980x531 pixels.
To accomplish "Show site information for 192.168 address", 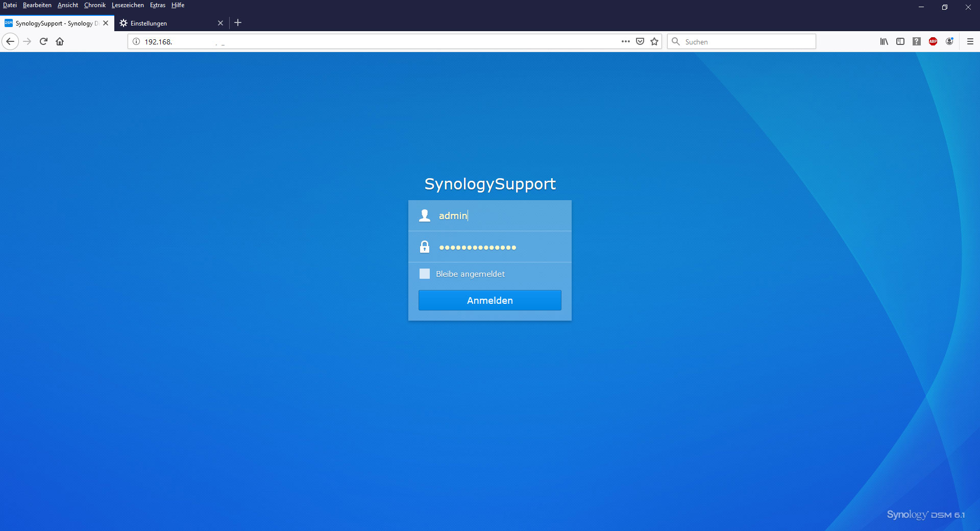I will [x=136, y=41].
